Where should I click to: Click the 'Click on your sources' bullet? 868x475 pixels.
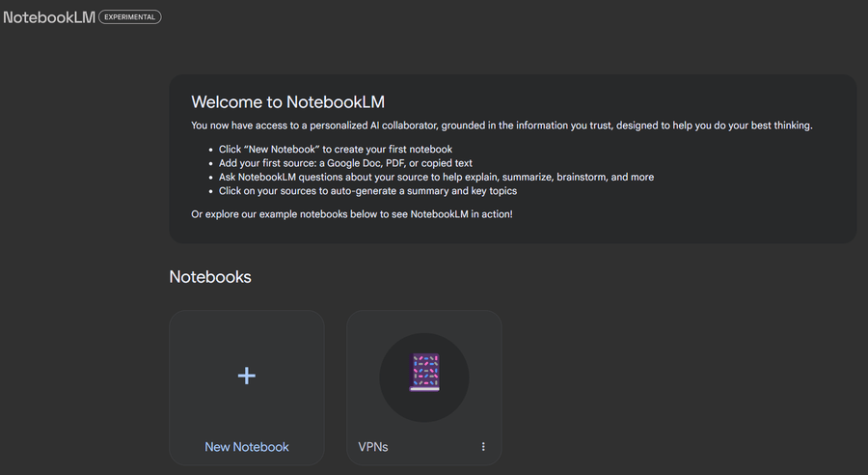pos(375,191)
